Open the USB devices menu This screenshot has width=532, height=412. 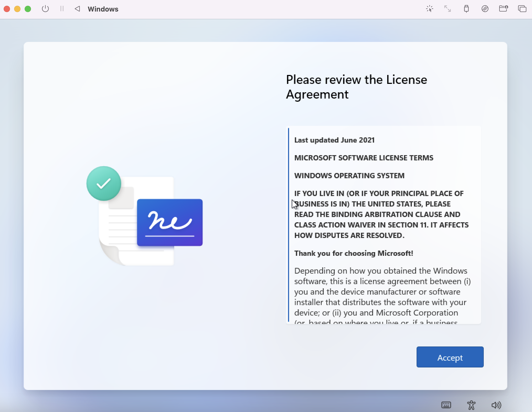tap(466, 9)
